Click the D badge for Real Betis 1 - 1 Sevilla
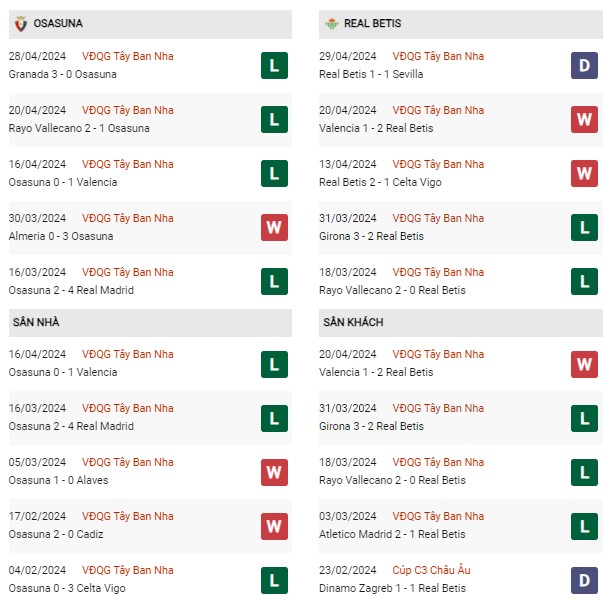The height and width of the screenshot is (600, 604). 585,66
